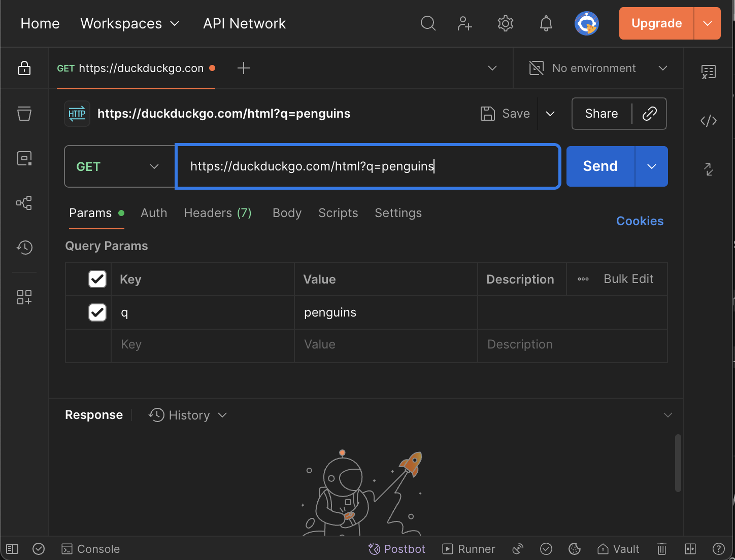Image resolution: width=735 pixels, height=560 pixels.
Task: Click the request URL input field
Action: (x=368, y=166)
